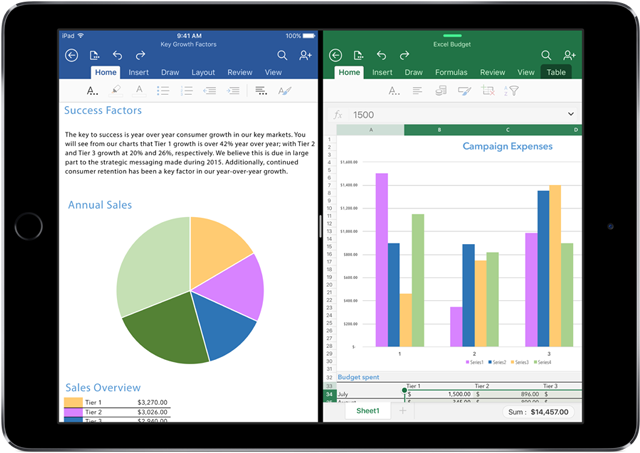Screen dimensions: 640x453
Task: Select the 1,500.00 cell in the July row
Action: 439,394
